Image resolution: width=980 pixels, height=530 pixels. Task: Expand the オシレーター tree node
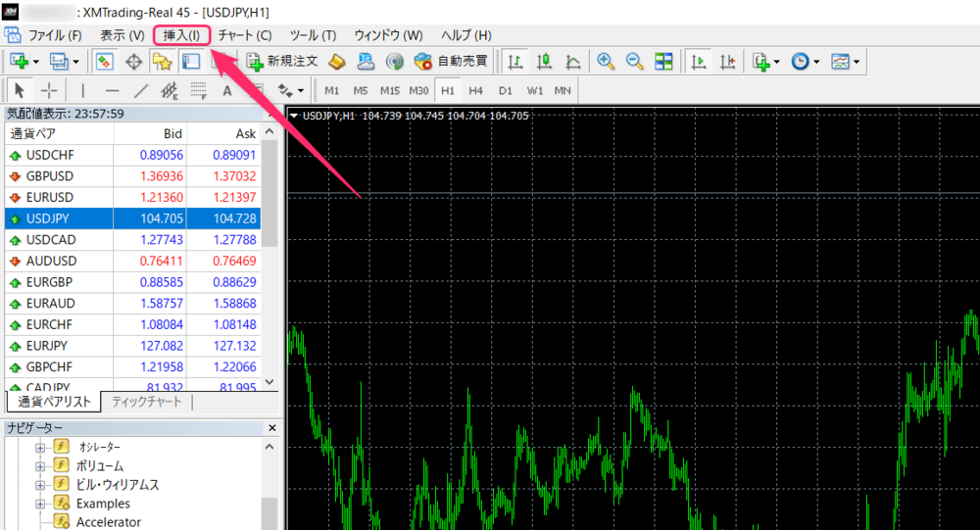(40, 448)
